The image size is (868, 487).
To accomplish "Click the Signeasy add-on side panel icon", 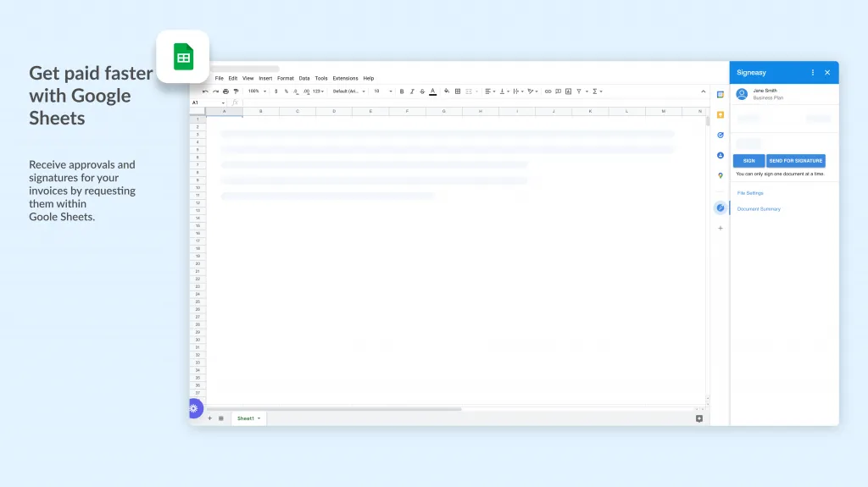I will pyautogui.click(x=721, y=208).
